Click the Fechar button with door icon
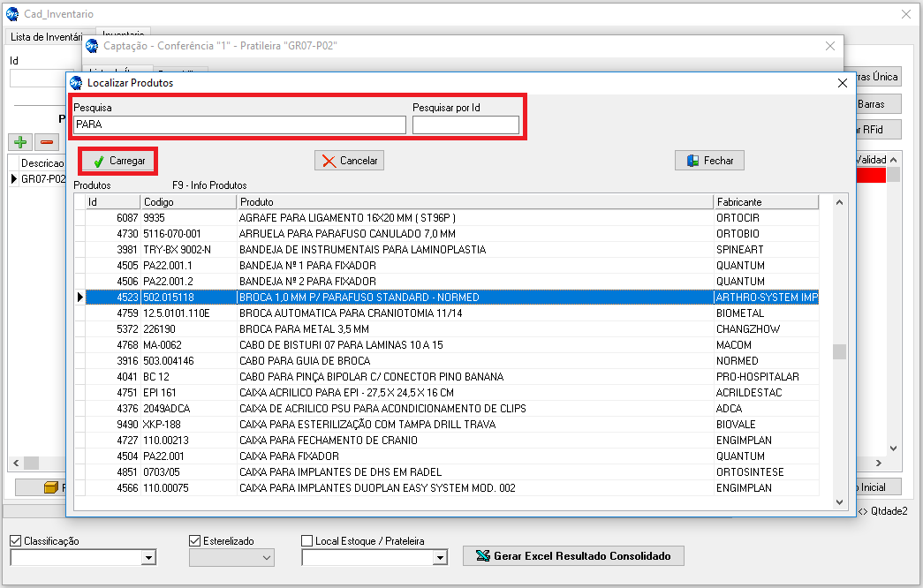 [709, 161]
